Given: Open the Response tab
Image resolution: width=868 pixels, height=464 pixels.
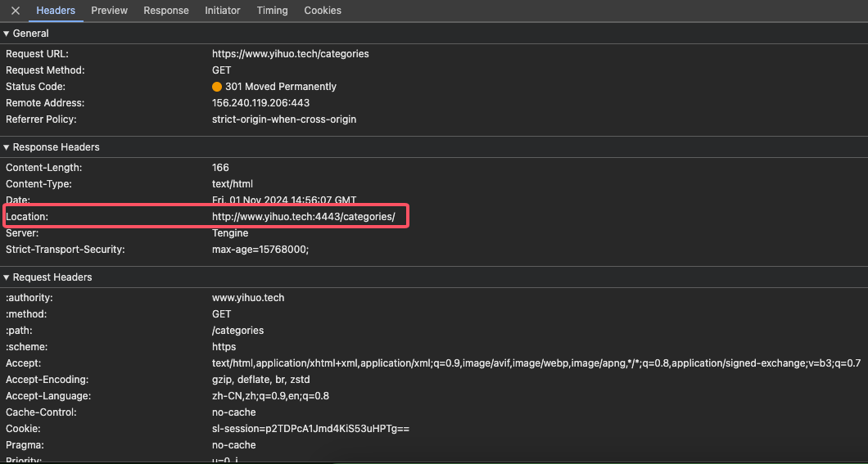Looking at the screenshot, I should 166,11.
